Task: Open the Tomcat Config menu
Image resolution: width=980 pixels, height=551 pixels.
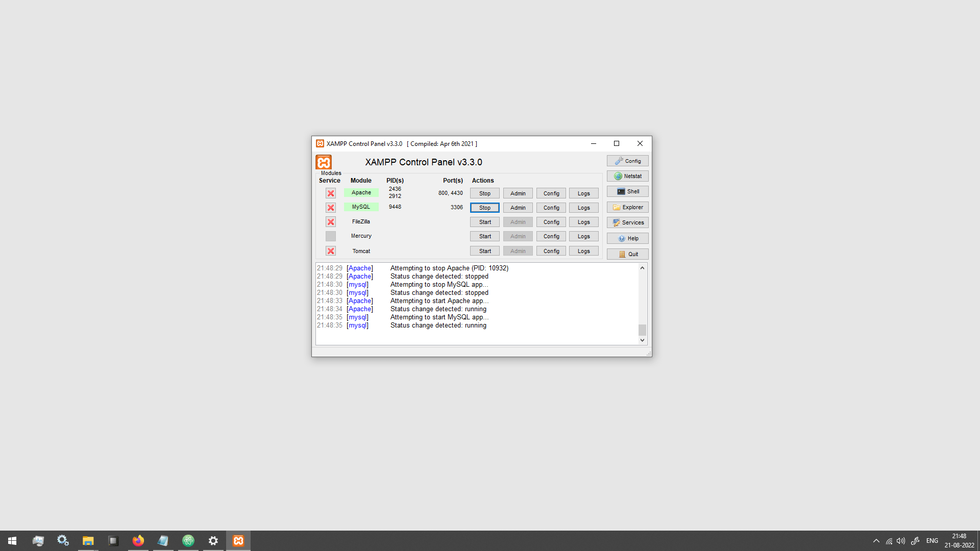Action: (x=551, y=251)
